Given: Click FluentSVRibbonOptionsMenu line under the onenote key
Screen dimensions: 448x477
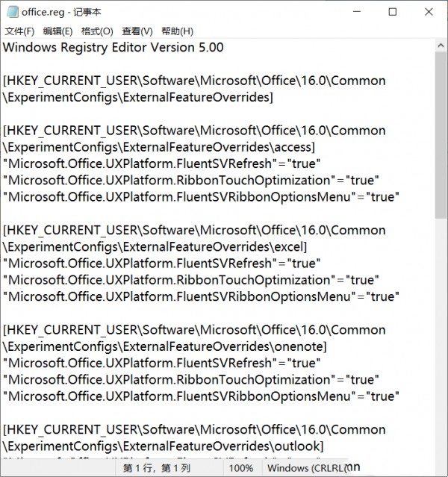Looking at the screenshot, I should pyautogui.click(x=201, y=396).
